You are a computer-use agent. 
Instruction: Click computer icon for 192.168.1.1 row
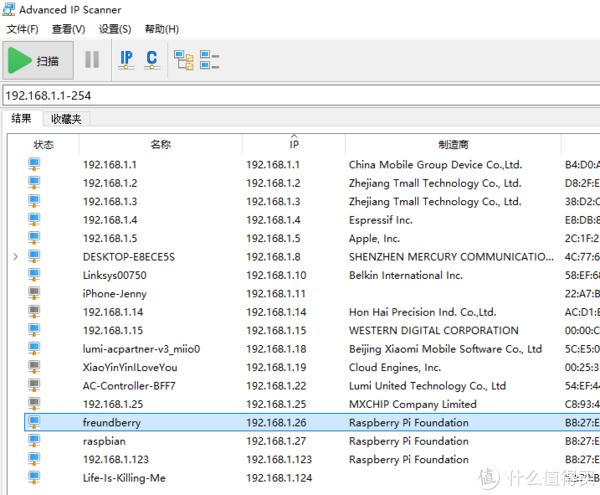pos(34,164)
